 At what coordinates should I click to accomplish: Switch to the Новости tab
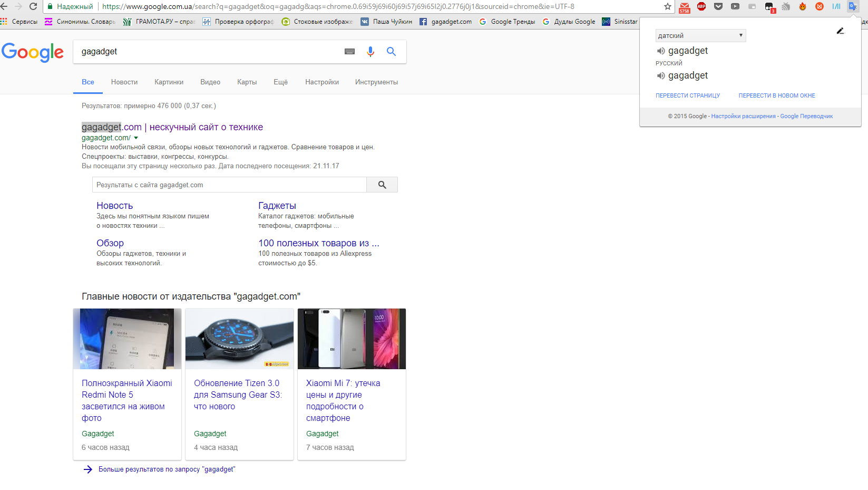pyautogui.click(x=124, y=82)
